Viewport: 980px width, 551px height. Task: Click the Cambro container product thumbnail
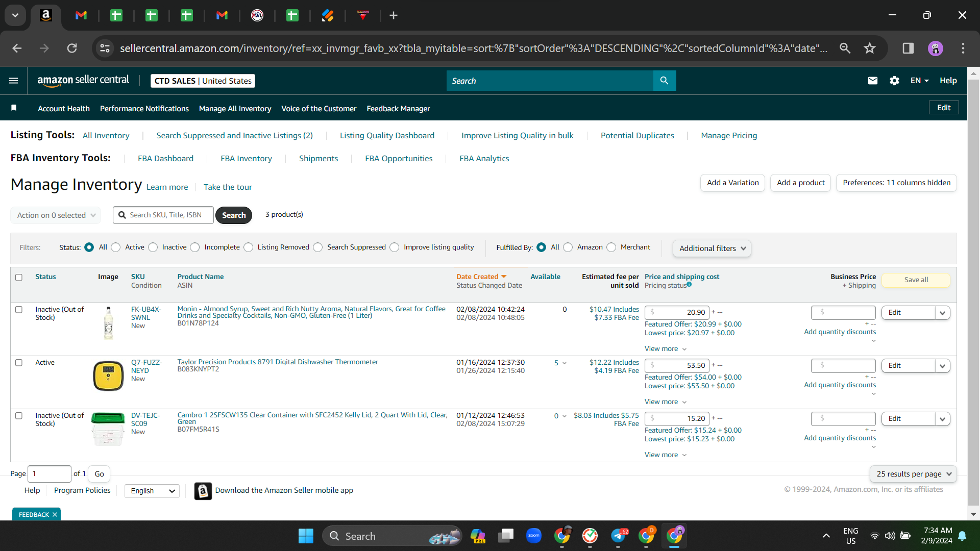pyautogui.click(x=108, y=429)
